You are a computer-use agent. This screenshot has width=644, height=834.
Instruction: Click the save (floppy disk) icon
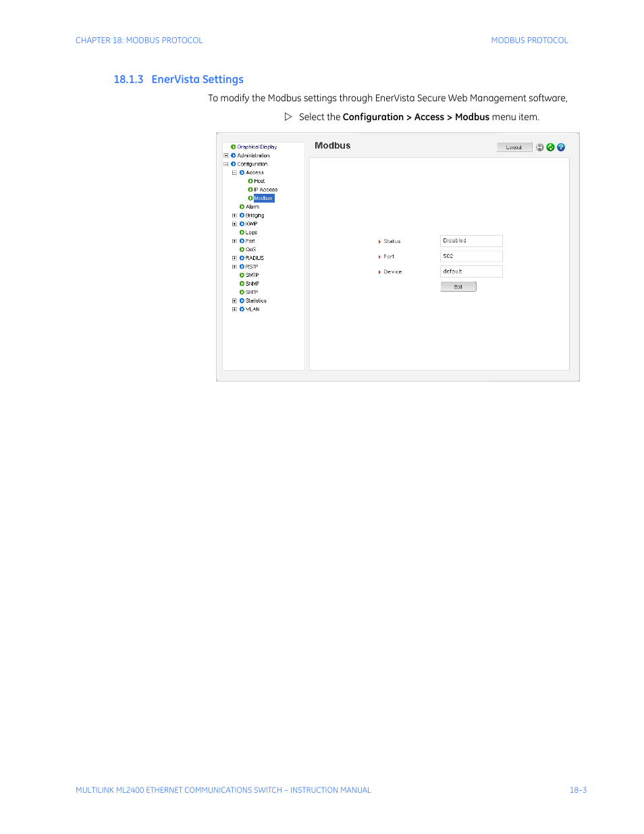click(x=540, y=147)
